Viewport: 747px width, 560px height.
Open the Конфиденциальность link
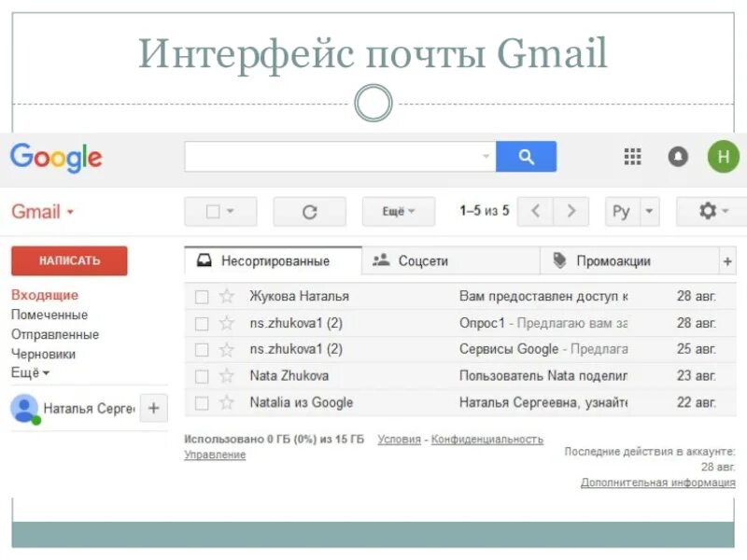tap(486, 439)
